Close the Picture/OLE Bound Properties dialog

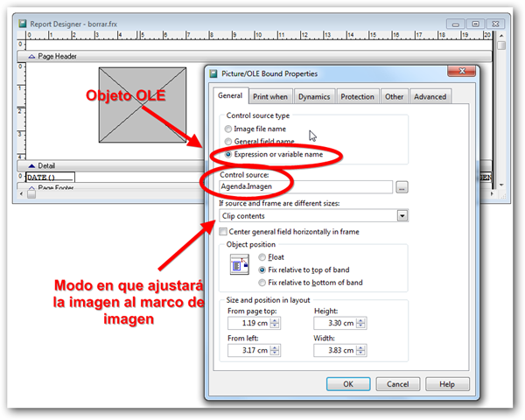point(462,71)
